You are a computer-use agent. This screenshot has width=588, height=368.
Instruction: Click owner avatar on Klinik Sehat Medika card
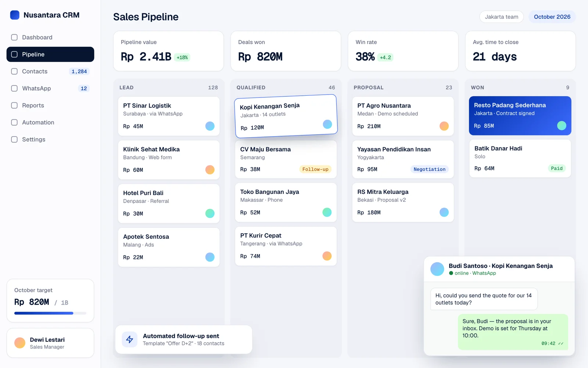210,170
